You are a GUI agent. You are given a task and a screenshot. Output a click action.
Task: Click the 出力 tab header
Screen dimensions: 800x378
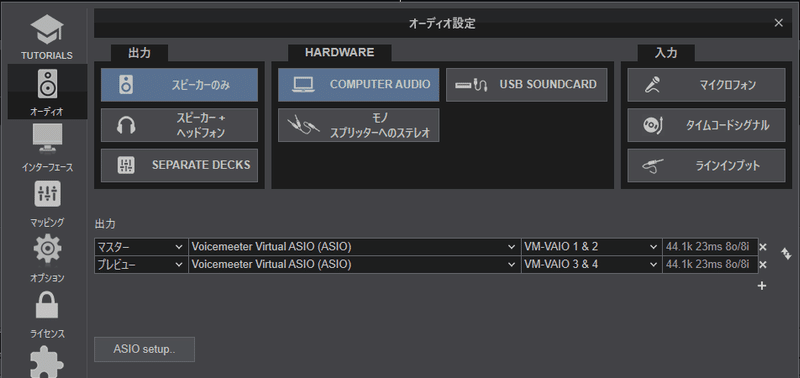coord(139,53)
